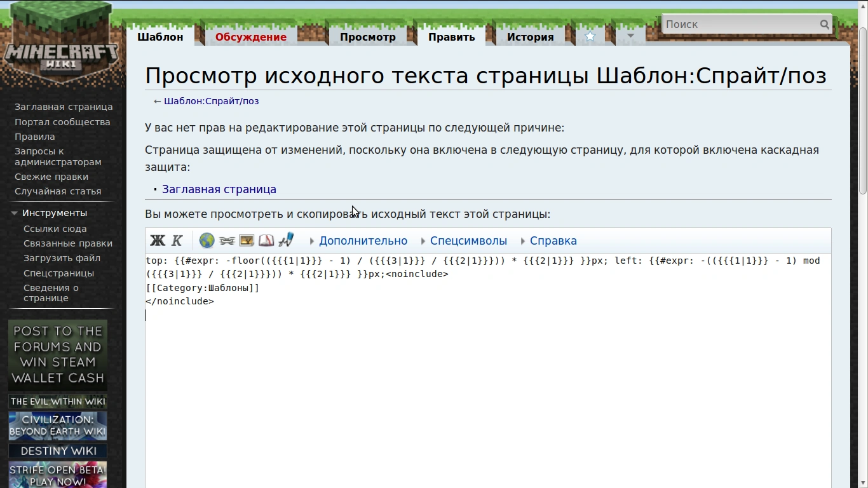Click into the Поиск search field
The image size is (868, 488).
[x=740, y=24]
